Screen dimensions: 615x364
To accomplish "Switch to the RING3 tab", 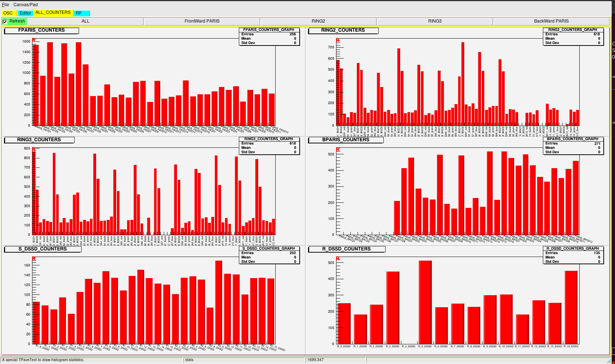I will (434, 21).
